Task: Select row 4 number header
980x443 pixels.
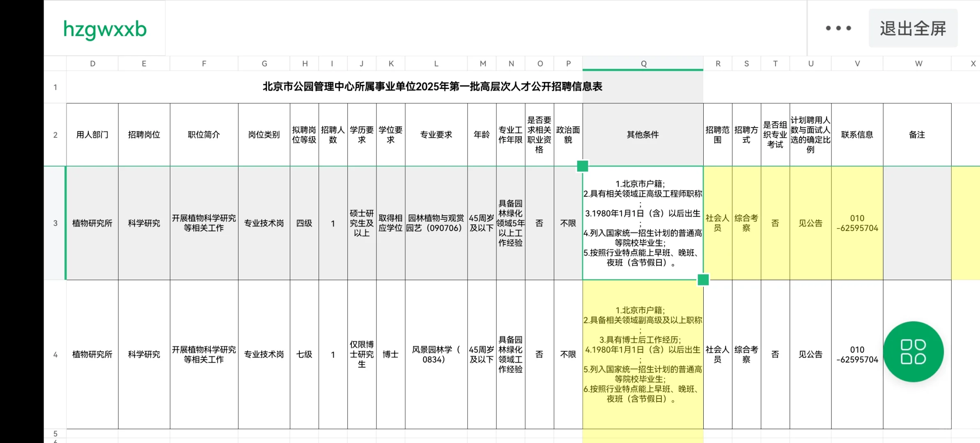Action: pos(55,354)
